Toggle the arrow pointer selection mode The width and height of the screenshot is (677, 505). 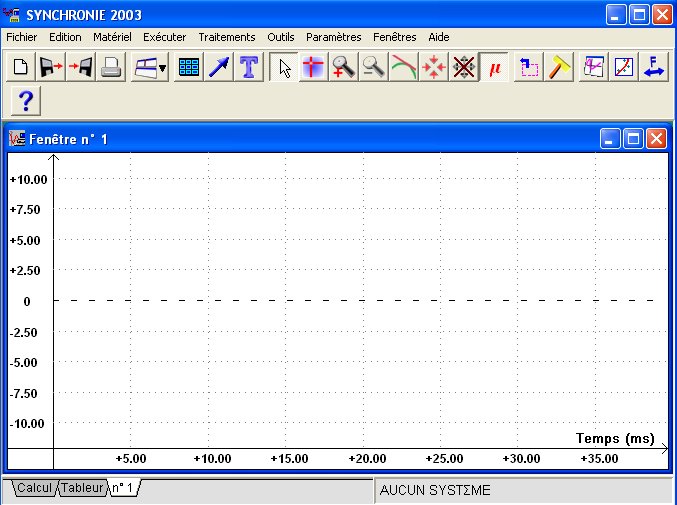coord(284,68)
